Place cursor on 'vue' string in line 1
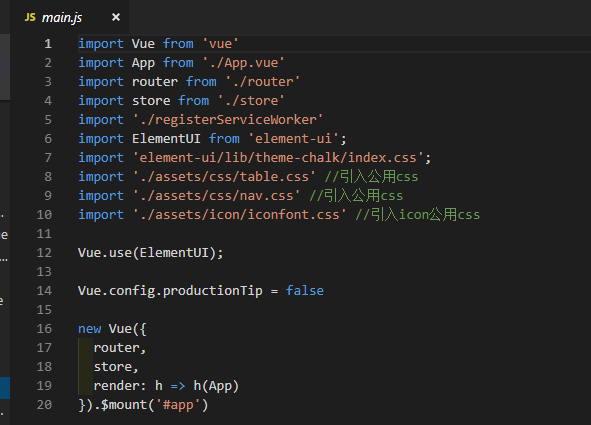This screenshot has height=425, width=591. point(220,44)
